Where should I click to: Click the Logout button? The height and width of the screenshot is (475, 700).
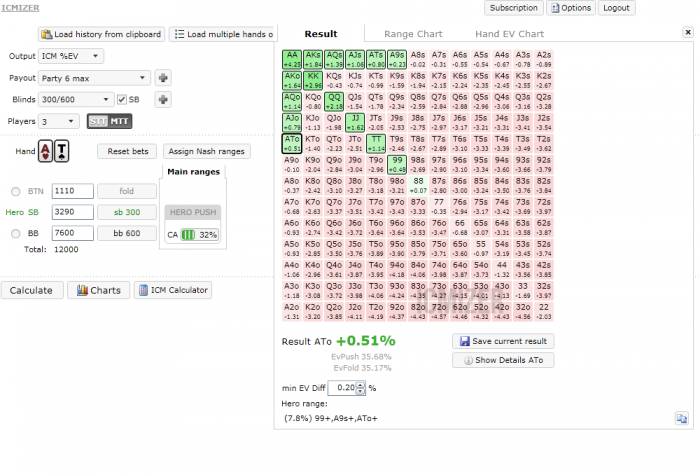pyautogui.click(x=616, y=8)
